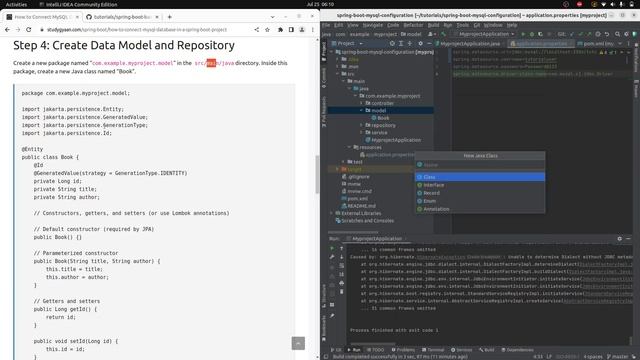Viewport: 640px width, 360px height.
Task: Choose Interface in New Java Class popup
Action: tap(480, 185)
